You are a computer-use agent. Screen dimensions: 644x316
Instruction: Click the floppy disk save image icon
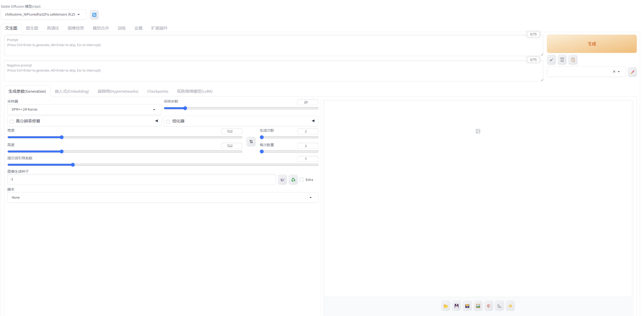pos(456,306)
